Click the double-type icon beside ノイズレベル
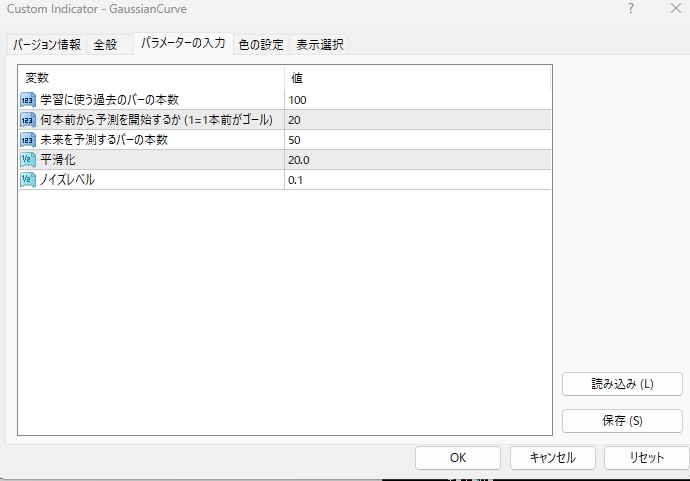This screenshot has width=690, height=481. tap(28, 180)
